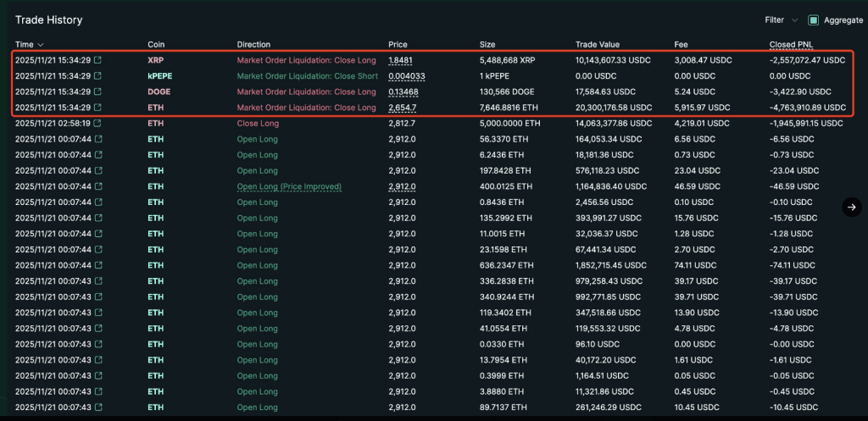Screen dimensions: 868x421
Task: Click the underlined ETH price 2,654.7
Action: pos(402,108)
